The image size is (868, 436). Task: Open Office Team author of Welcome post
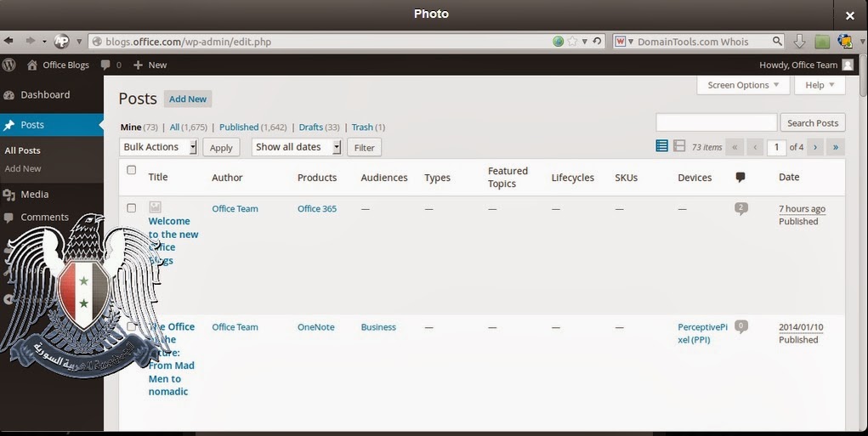pos(235,208)
